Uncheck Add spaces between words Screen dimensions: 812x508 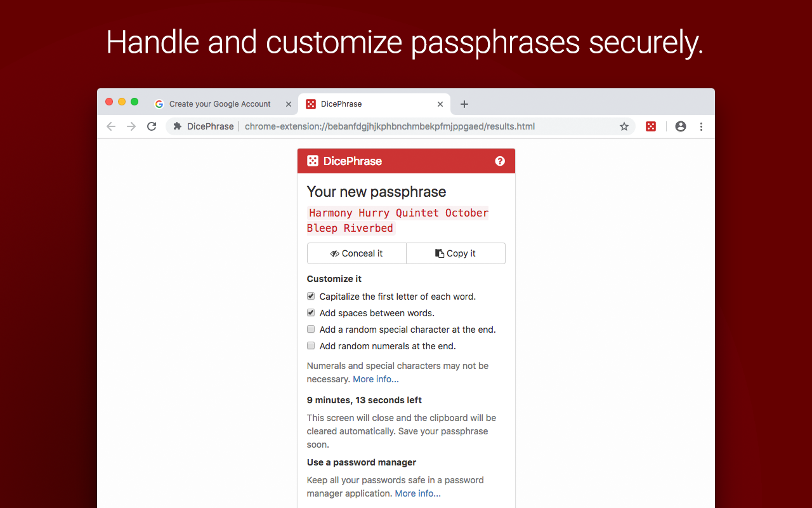pos(311,312)
